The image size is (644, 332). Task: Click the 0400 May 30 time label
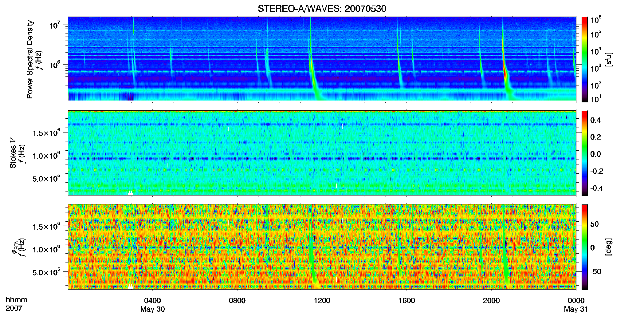point(152,305)
